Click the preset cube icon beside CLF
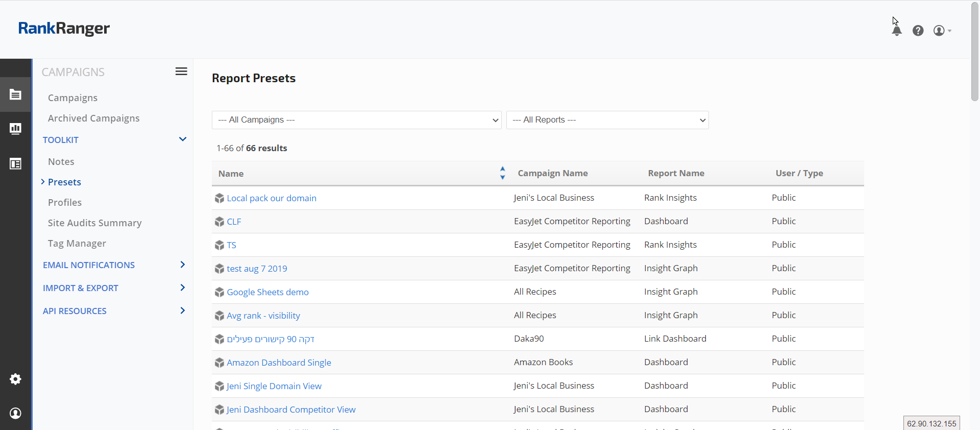Image resolution: width=980 pixels, height=430 pixels. point(219,222)
